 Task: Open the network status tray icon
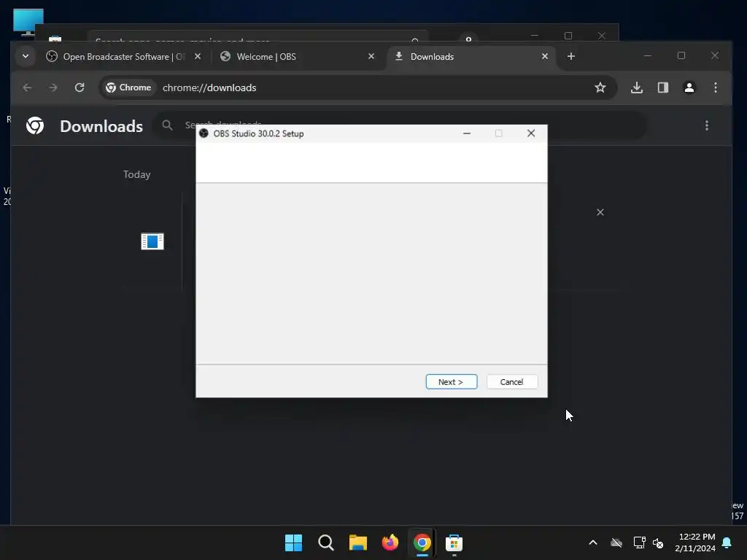click(x=639, y=542)
